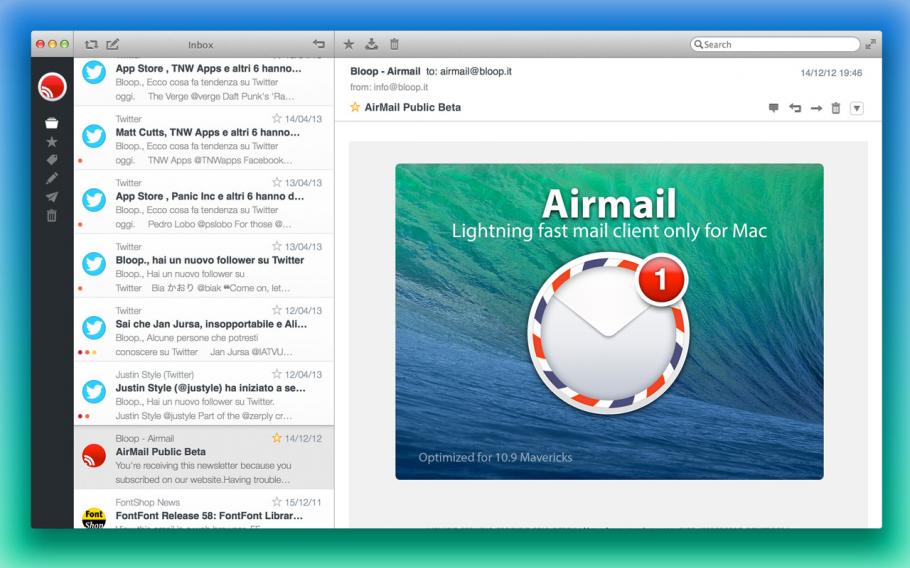Image resolution: width=910 pixels, height=568 pixels.
Task: Archive the message using toolbar icon
Action: coord(372,44)
